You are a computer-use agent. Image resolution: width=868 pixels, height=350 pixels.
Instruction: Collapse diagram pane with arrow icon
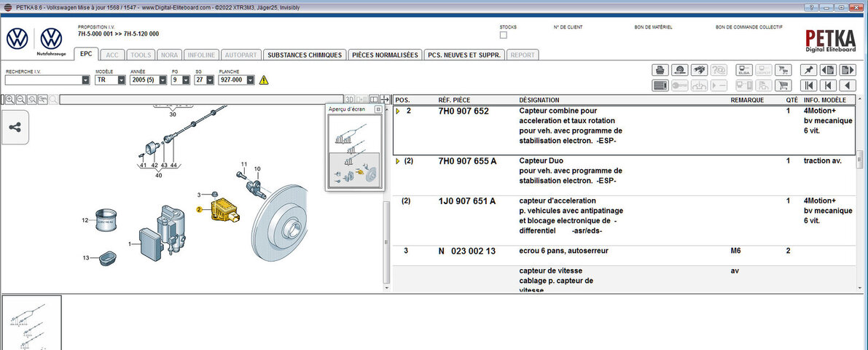pyautogui.click(x=386, y=100)
